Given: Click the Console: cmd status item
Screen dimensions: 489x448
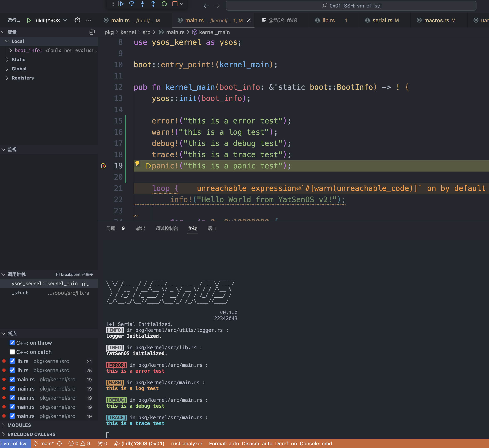Looking at the screenshot, I should point(316,443).
